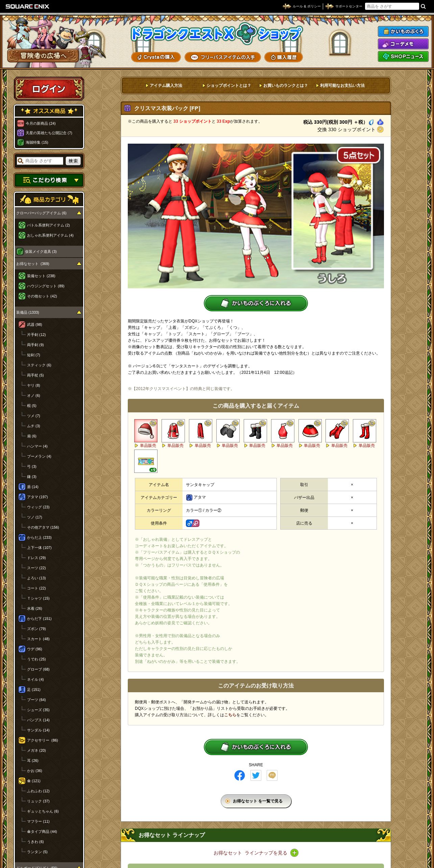Select the black gloves item thumbnail

(228, 431)
